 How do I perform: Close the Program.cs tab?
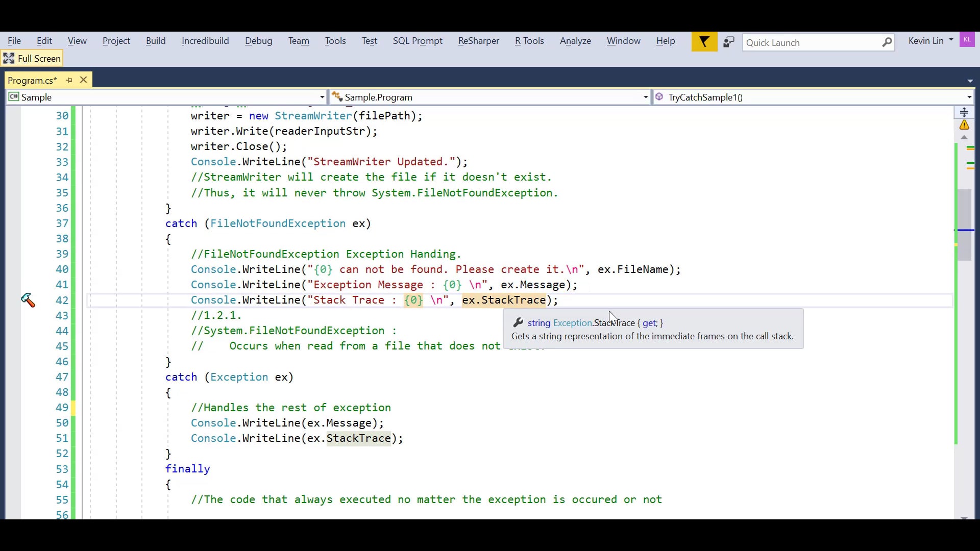[x=84, y=80]
